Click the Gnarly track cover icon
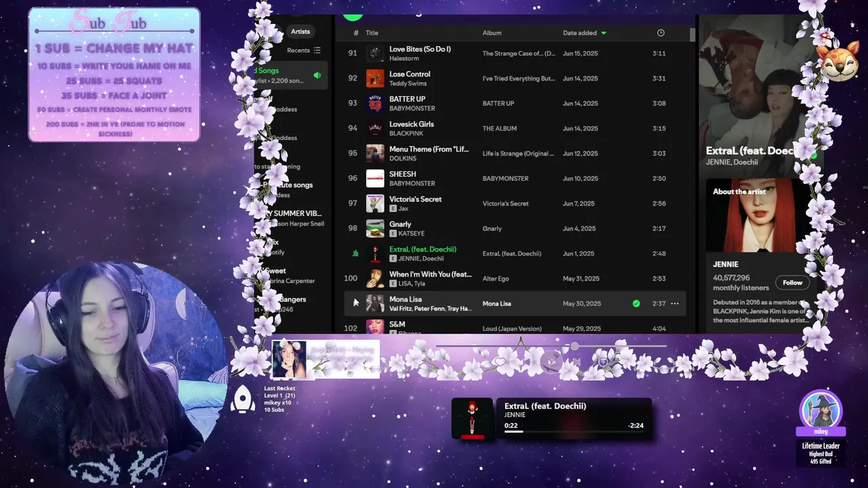Image resolution: width=868 pixels, height=488 pixels. point(375,228)
